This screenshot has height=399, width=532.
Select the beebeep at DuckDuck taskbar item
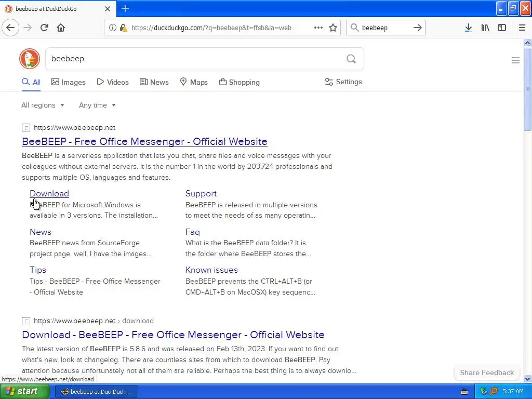pos(96,392)
